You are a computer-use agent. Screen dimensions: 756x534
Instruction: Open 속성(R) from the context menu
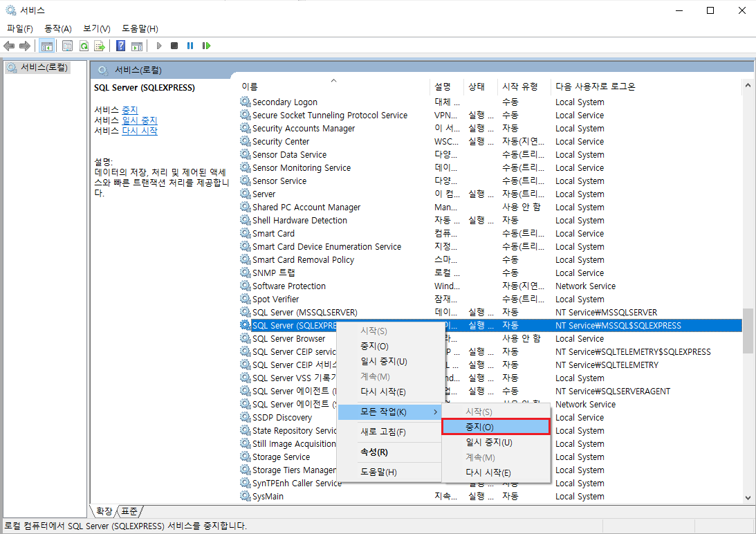[389, 452]
